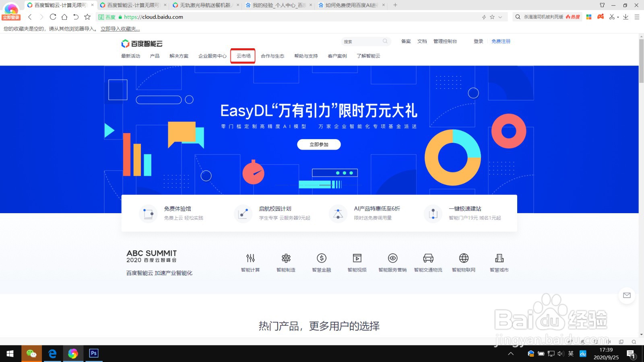This screenshot has height=362, width=644.
Task: Open the 智慧城市 building icon
Action: click(500, 258)
